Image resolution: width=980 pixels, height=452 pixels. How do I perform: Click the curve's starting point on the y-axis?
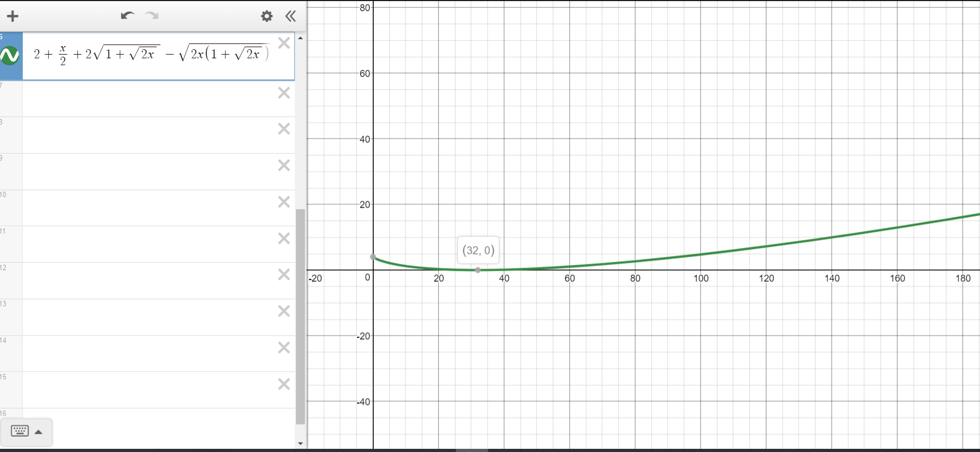(373, 257)
